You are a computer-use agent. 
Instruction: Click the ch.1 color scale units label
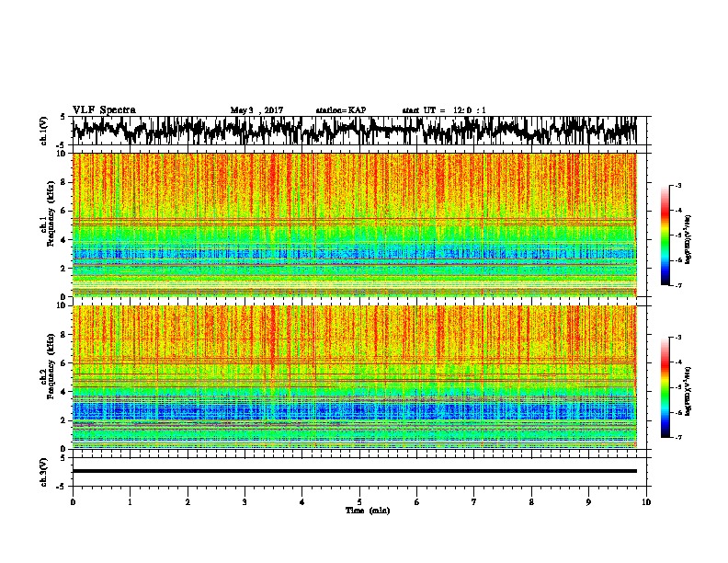688,240
